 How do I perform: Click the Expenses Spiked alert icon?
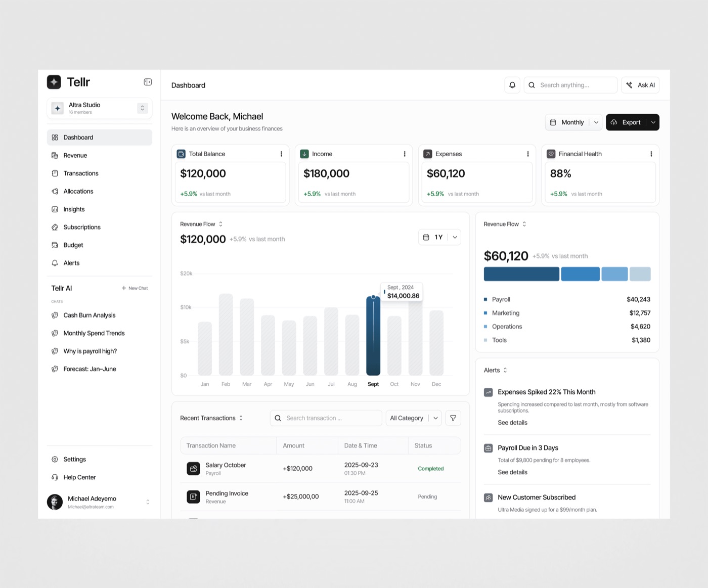[489, 392]
